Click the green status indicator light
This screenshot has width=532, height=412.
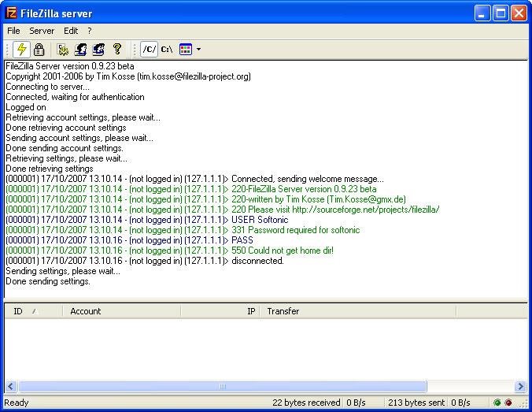tap(497, 403)
